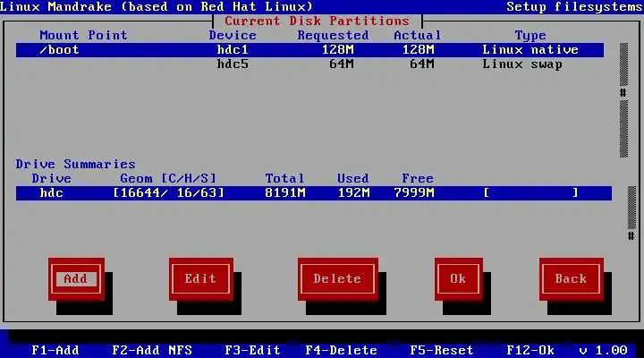Click the hdc usage bar indicator
Screen dimensions: 644x358
531,192
